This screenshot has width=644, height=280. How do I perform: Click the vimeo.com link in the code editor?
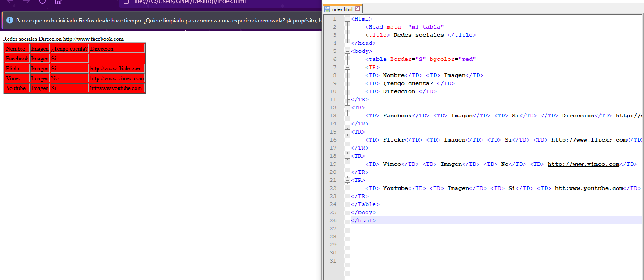point(583,164)
